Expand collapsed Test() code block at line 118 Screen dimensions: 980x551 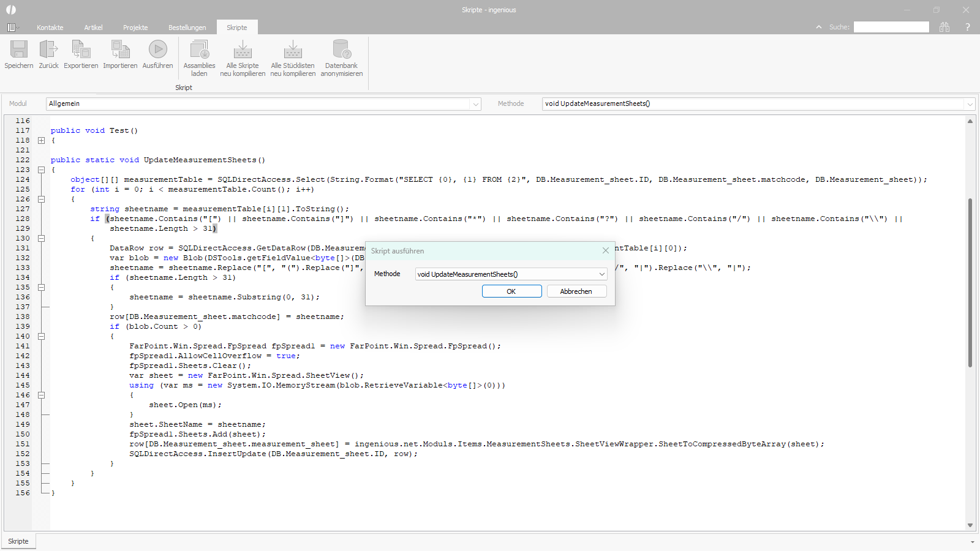pos(42,140)
